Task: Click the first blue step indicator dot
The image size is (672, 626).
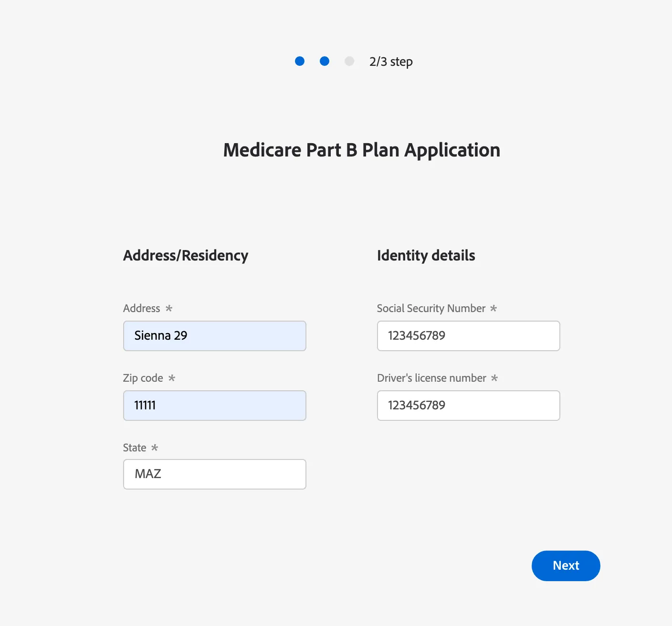Action: point(300,61)
